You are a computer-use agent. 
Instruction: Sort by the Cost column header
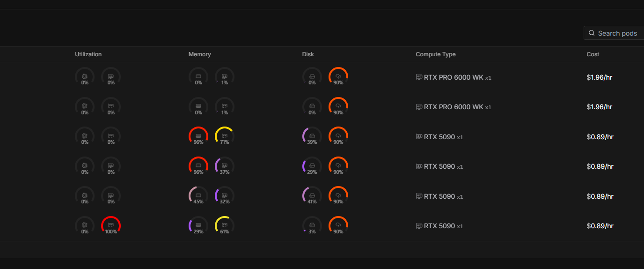[593, 54]
